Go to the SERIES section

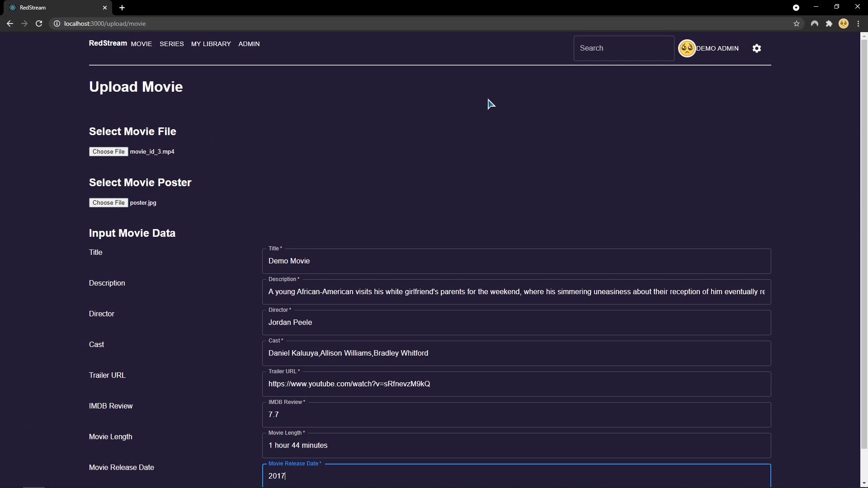click(171, 44)
